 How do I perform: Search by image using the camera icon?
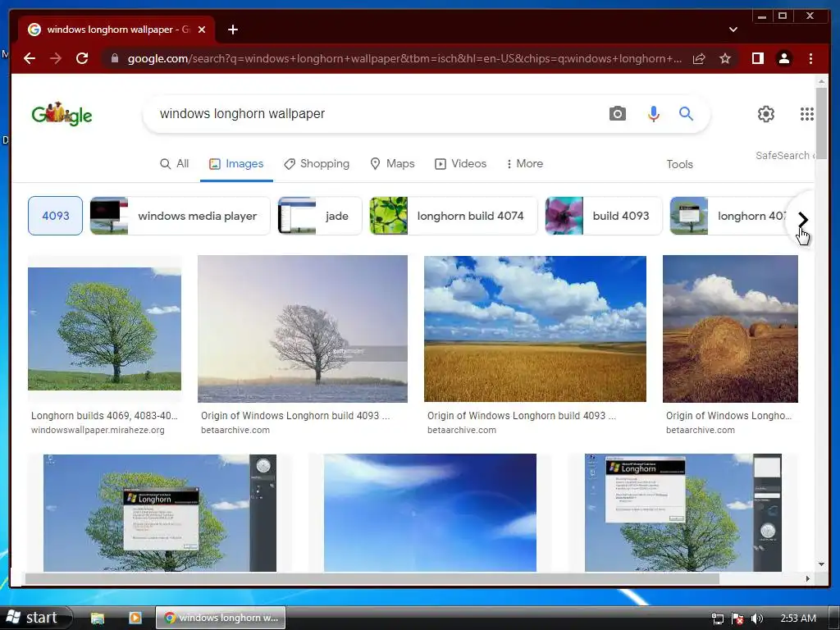pos(617,113)
